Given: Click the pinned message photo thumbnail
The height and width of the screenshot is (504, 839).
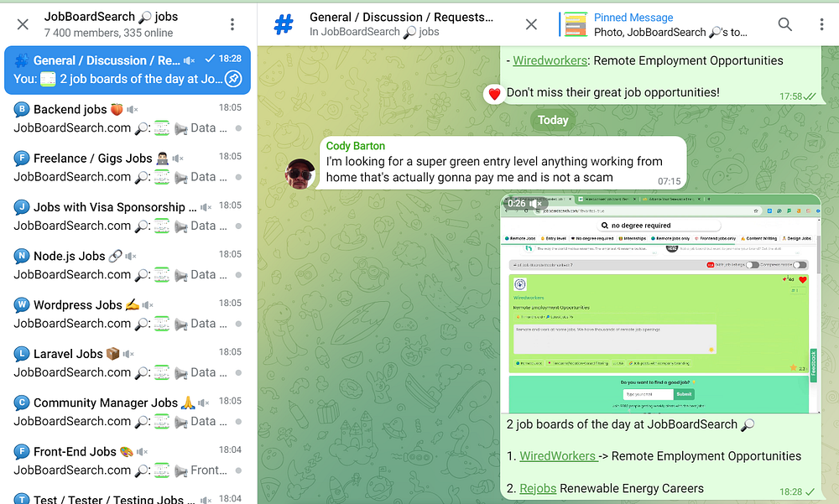Looking at the screenshot, I should tap(576, 24).
